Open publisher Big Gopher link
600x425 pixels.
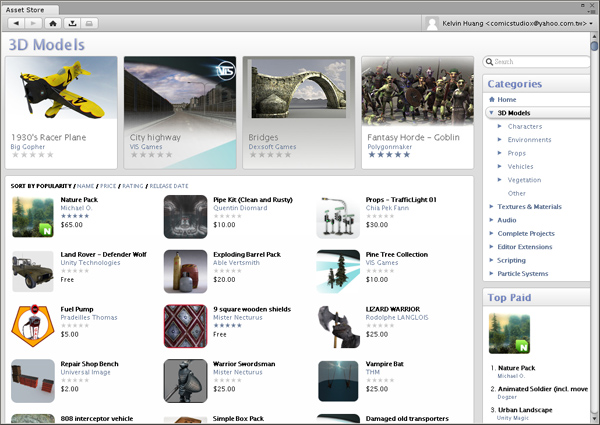tap(28, 147)
